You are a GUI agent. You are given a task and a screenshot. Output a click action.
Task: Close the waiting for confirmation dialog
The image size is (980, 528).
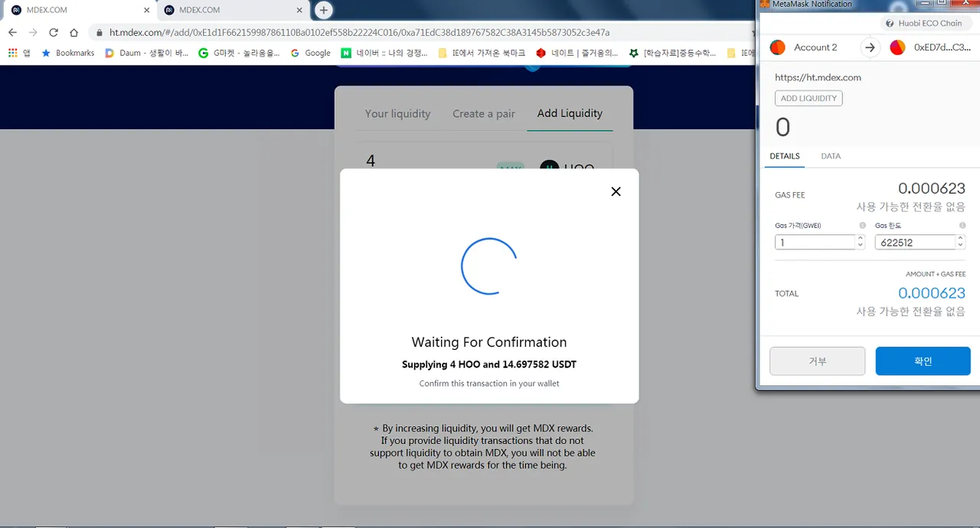616,192
